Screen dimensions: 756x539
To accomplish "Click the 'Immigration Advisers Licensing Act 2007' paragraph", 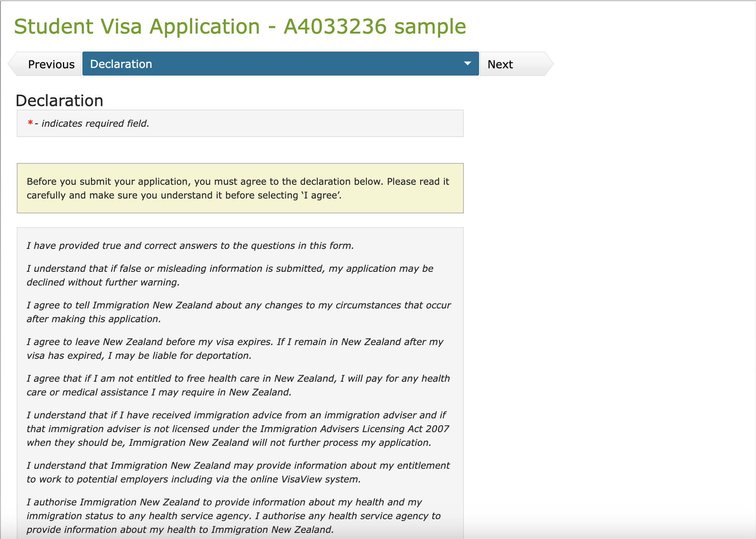I will point(238,429).
